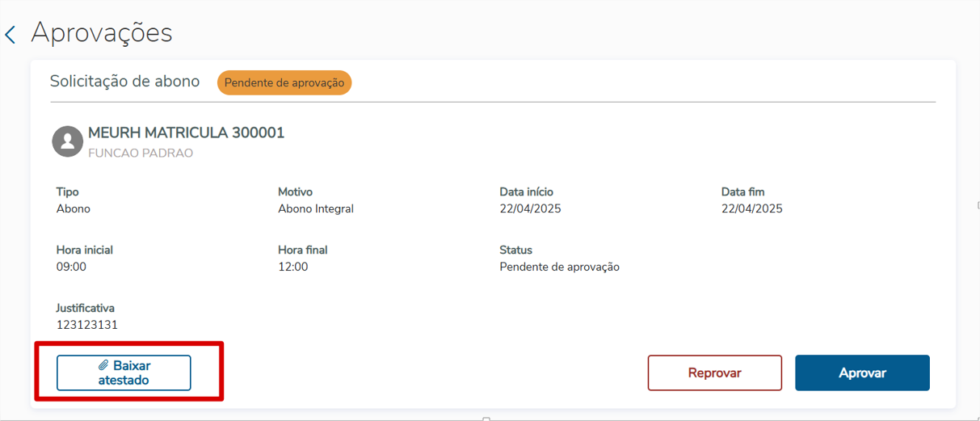
Task: Click the employee avatar icon
Action: (x=68, y=141)
